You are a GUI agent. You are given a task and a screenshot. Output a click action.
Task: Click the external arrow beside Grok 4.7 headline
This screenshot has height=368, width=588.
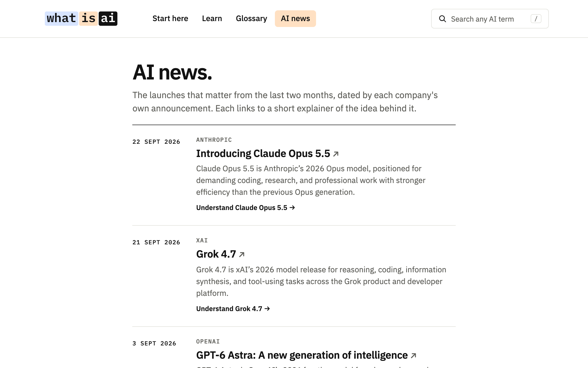[x=242, y=254]
